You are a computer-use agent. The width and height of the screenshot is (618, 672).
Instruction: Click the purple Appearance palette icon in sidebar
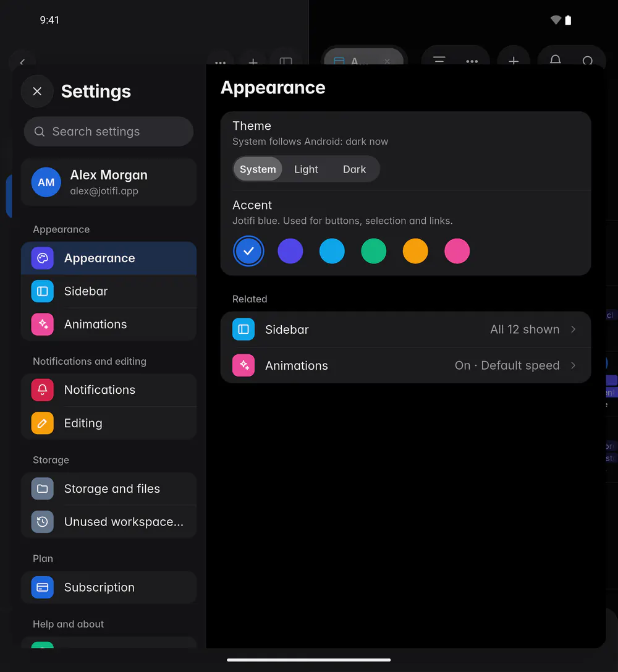(x=43, y=258)
